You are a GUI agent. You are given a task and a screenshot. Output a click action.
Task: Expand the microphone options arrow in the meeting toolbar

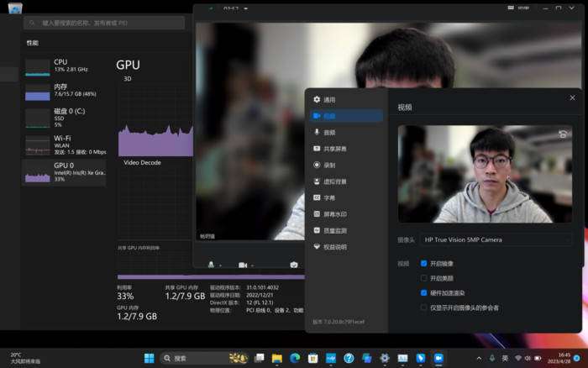(221, 265)
